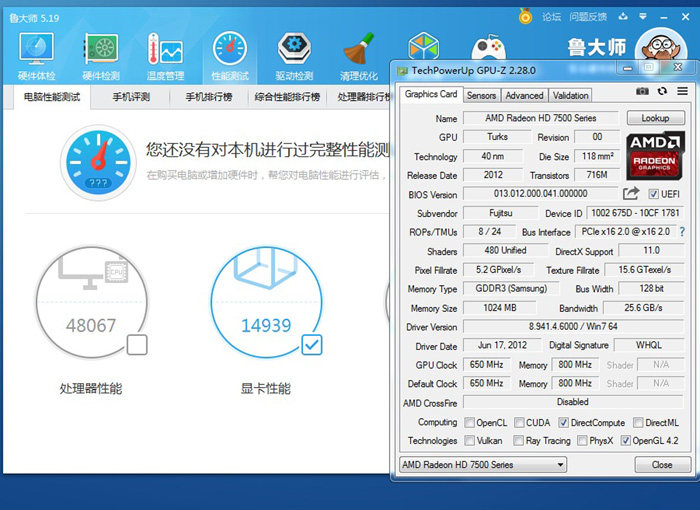
Task: Click the GPU-Z refresh icon
Action: tap(662, 91)
